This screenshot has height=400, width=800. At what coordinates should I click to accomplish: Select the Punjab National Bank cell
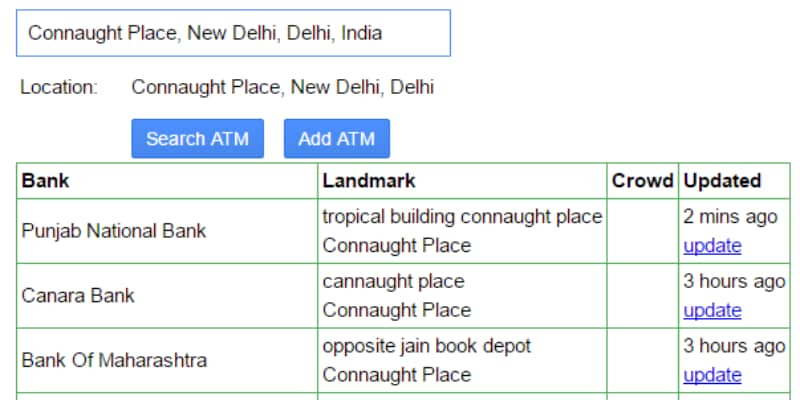(167, 231)
